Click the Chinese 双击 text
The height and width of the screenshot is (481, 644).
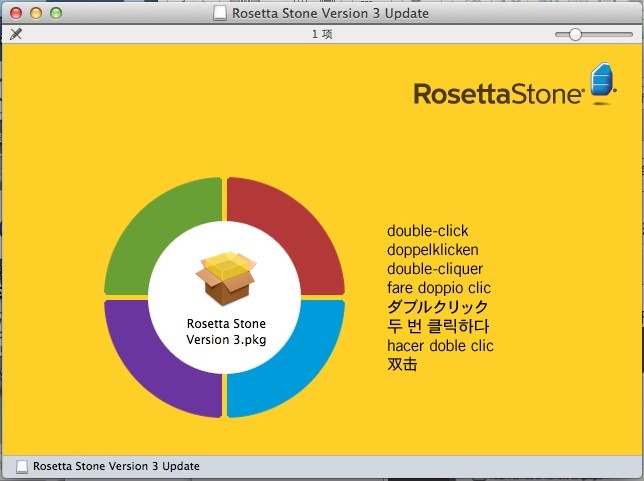pyautogui.click(x=402, y=364)
